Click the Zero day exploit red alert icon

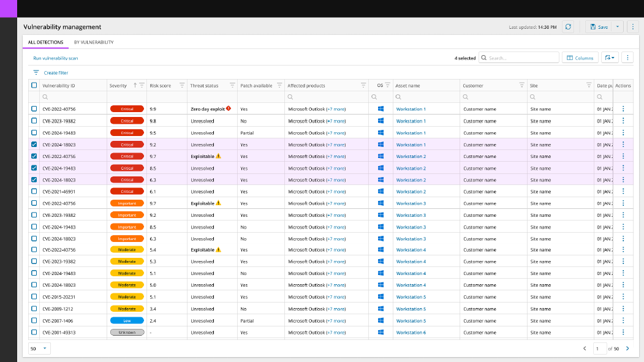pos(229,109)
